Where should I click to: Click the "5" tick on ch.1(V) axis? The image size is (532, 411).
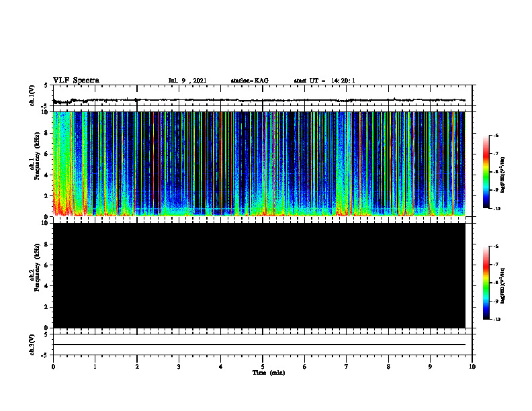(x=46, y=85)
